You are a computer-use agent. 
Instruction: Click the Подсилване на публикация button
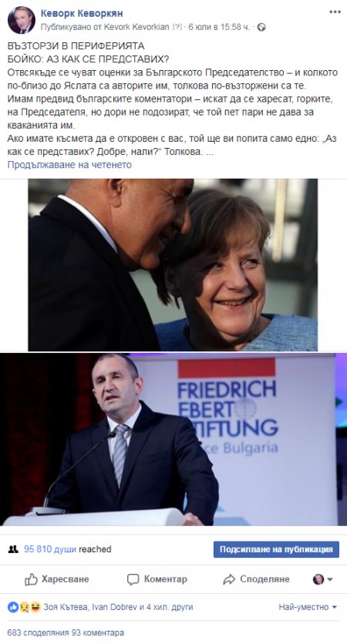276,549
